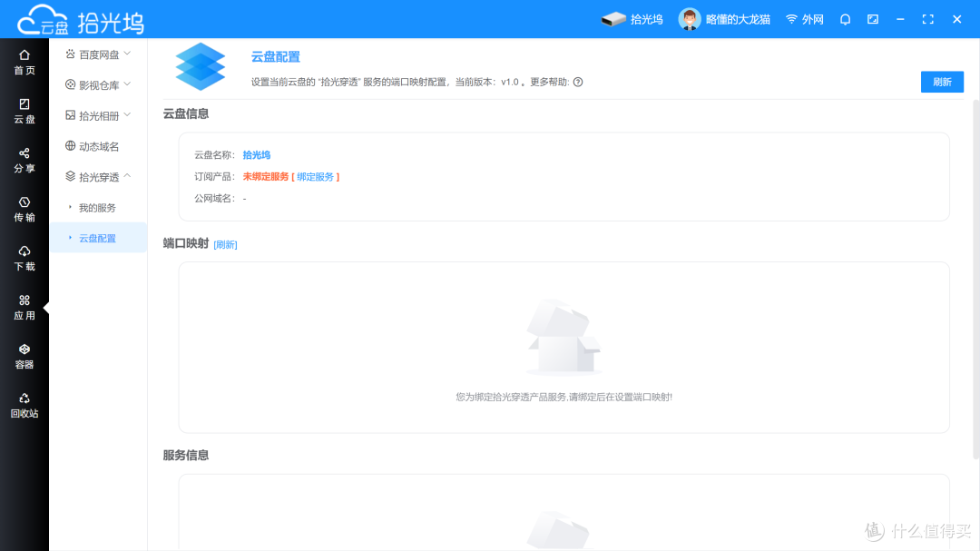980x551 pixels.
Task: Open the 应用 apps section
Action: pos(24,307)
